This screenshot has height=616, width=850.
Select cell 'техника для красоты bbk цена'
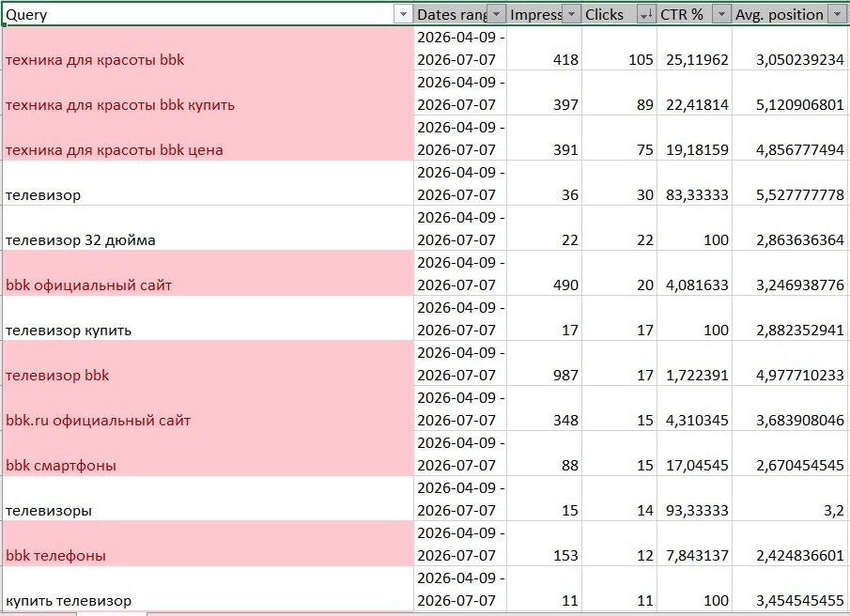208,138
